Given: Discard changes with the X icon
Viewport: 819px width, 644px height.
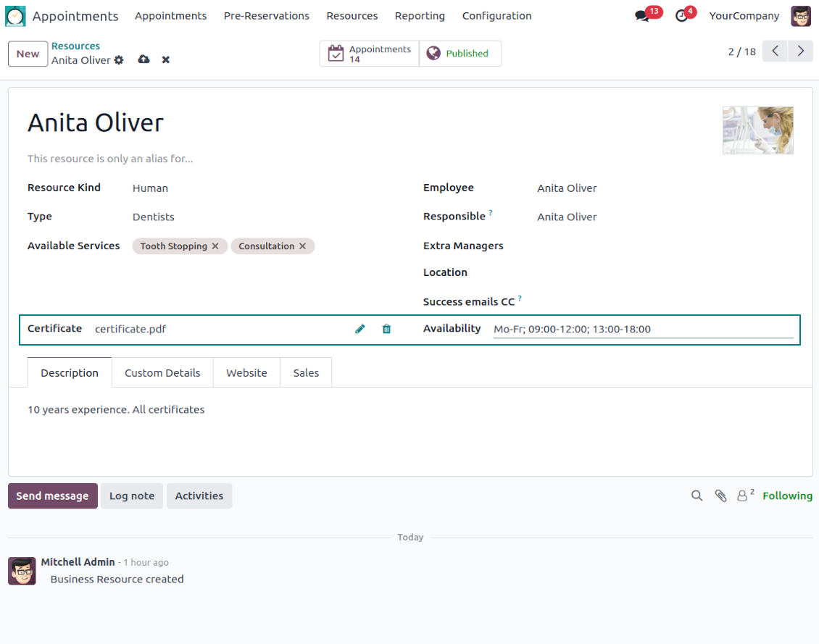Looking at the screenshot, I should point(166,60).
